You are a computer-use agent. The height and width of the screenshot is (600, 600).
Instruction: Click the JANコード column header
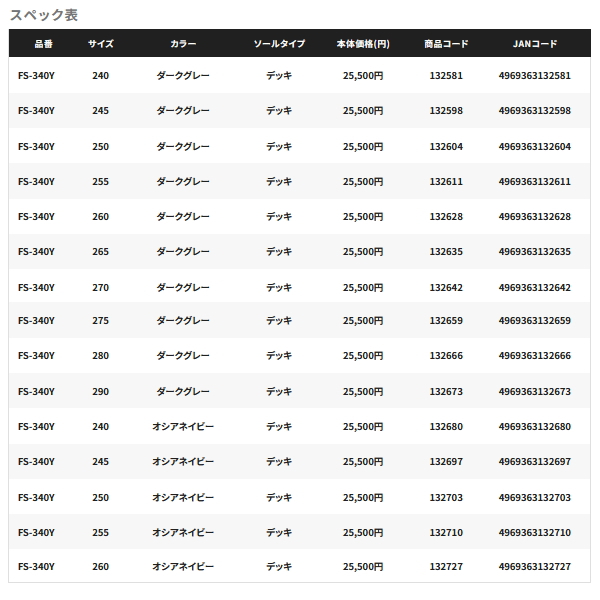point(535,44)
